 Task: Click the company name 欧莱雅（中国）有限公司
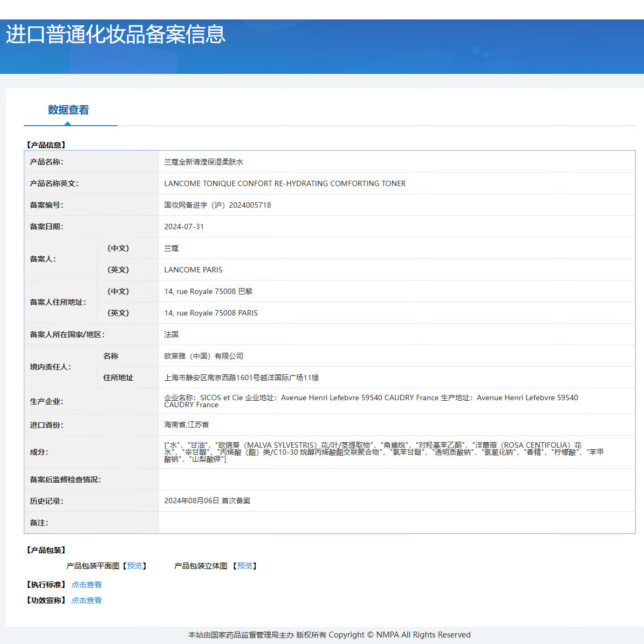(203, 356)
